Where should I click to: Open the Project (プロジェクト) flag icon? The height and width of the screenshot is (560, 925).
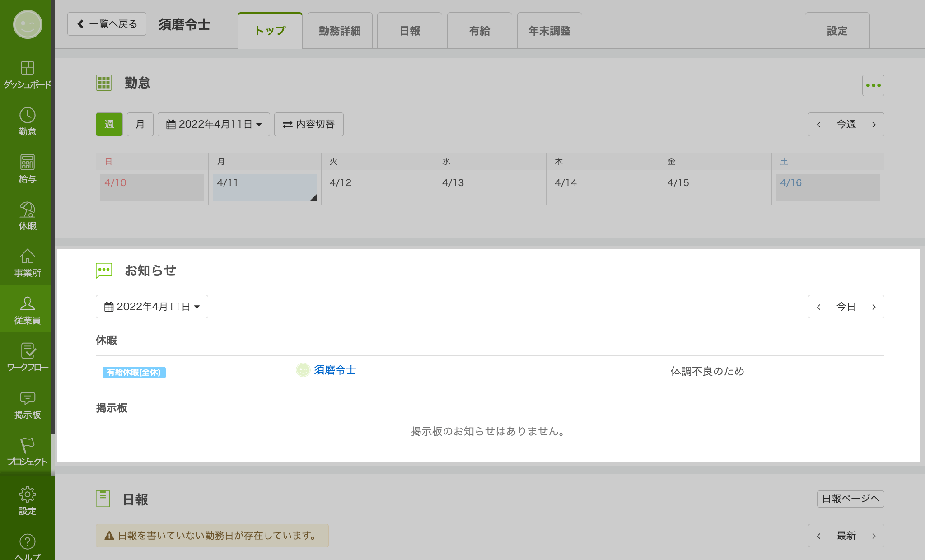[x=27, y=452]
